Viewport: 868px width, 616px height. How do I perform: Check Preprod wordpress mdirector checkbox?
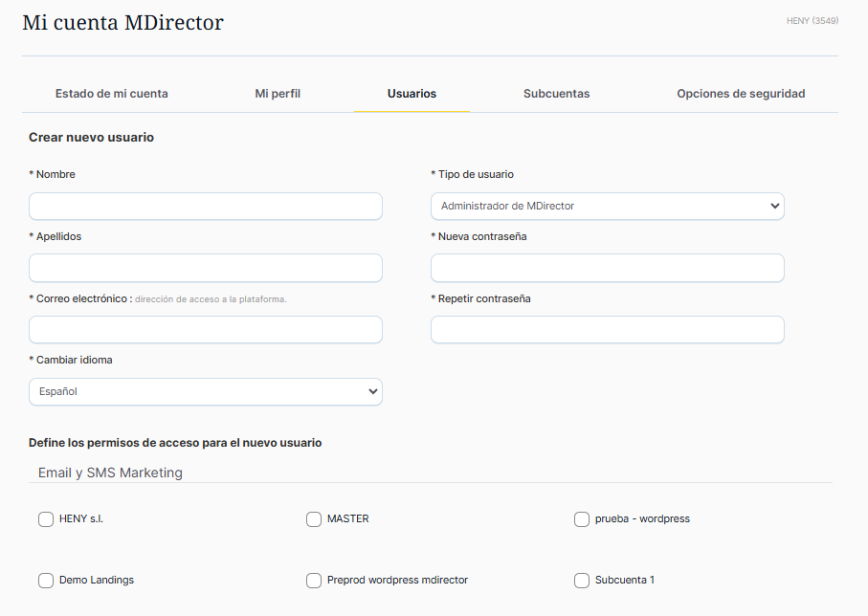pyautogui.click(x=314, y=581)
